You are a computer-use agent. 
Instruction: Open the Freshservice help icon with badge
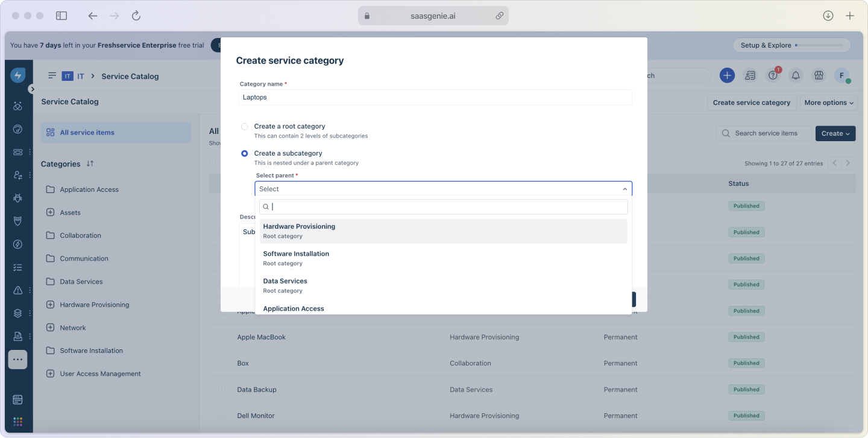click(x=773, y=75)
